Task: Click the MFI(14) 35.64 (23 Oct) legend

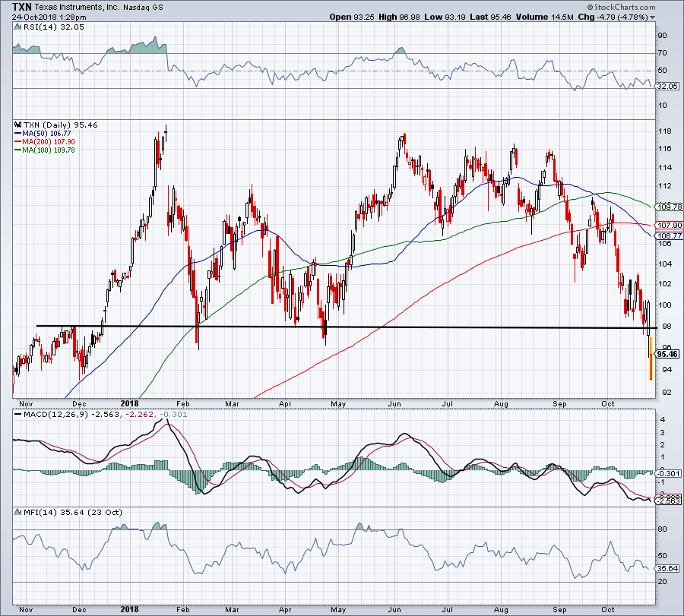Action: tap(73, 512)
